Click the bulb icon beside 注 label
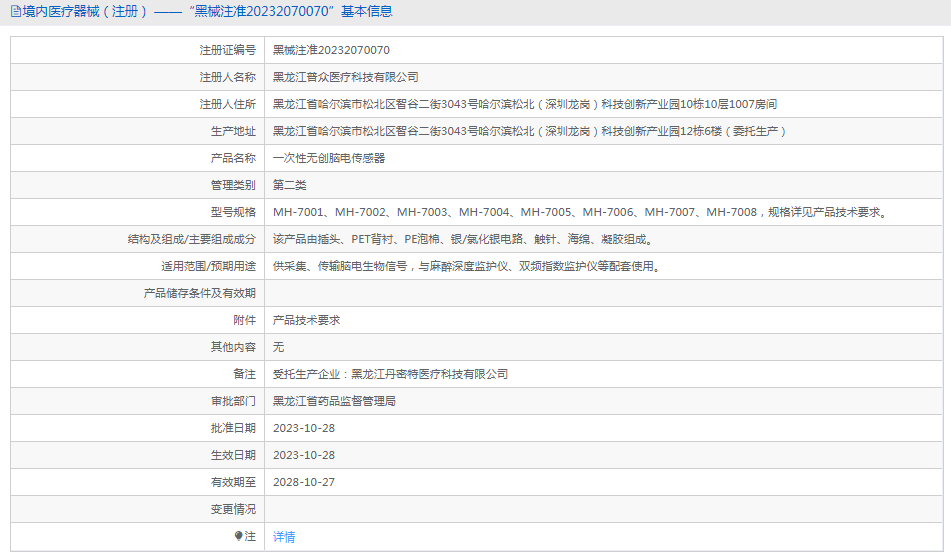Screen dimensions: 951x556 pos(238,536)
